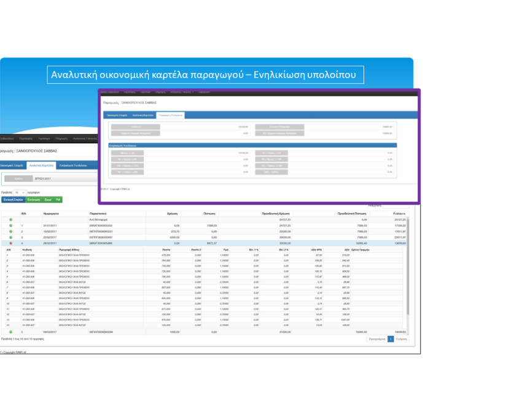Viewport: 519px width, 420px height.
Task: Expand row 5 dated 09/03/2017
Action: pos(10,332)
